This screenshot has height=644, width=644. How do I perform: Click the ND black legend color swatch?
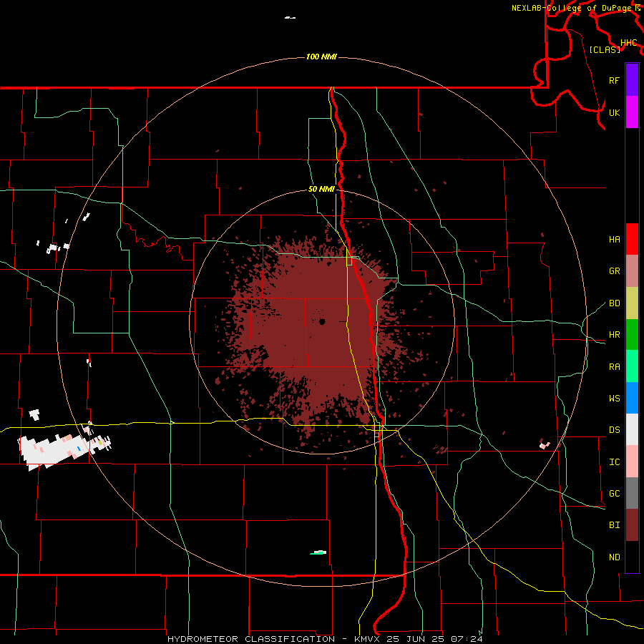click(x=632, y=557)
